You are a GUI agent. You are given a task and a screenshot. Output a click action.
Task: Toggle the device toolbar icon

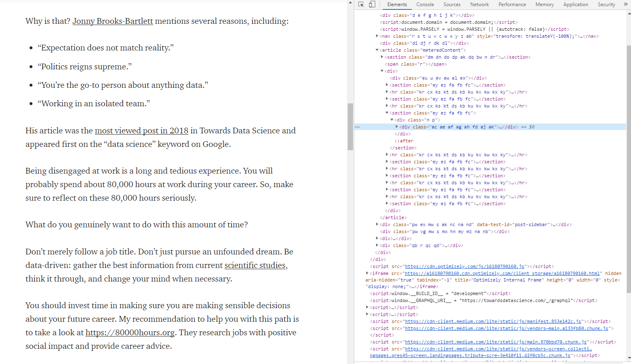click(372, 4)
